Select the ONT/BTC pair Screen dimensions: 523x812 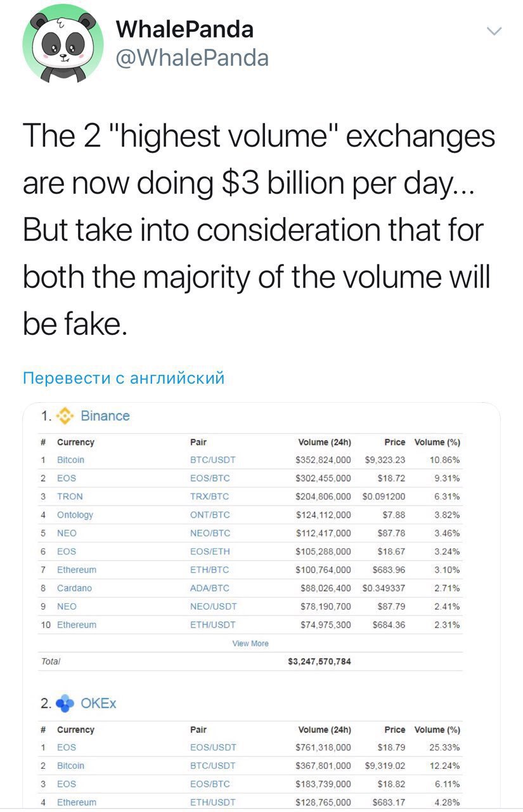click(210, 515)
